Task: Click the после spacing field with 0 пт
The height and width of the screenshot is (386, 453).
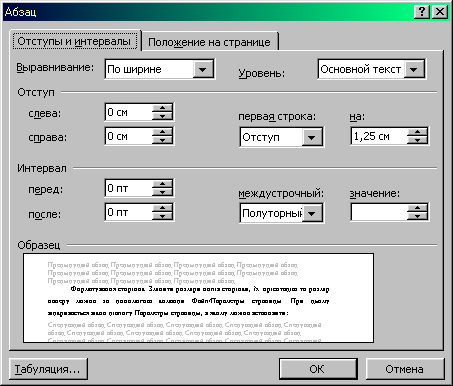Action: (129, 212)
